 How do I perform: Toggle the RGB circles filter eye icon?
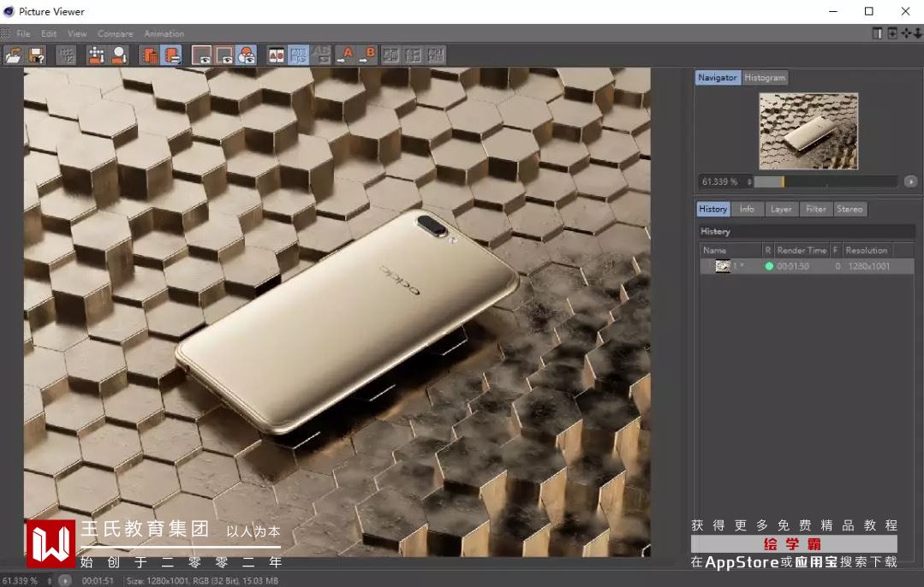(x=246, y=56)
